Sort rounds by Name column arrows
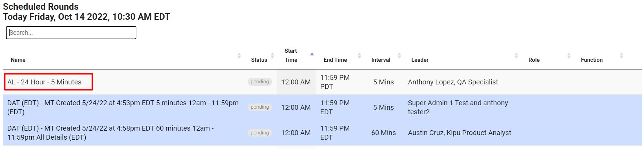Screen dimensions: 644x149 239,56
